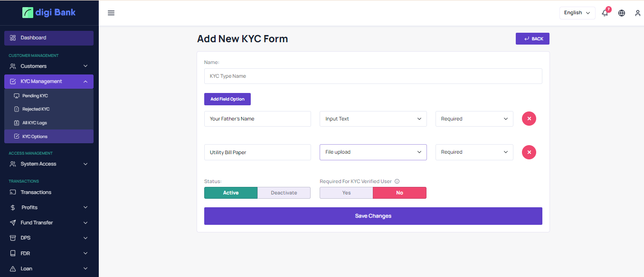Viewport: 644px width, 277px height.
Task: Select Yes for KYC Verified User
Action: (x=346, y=193)
